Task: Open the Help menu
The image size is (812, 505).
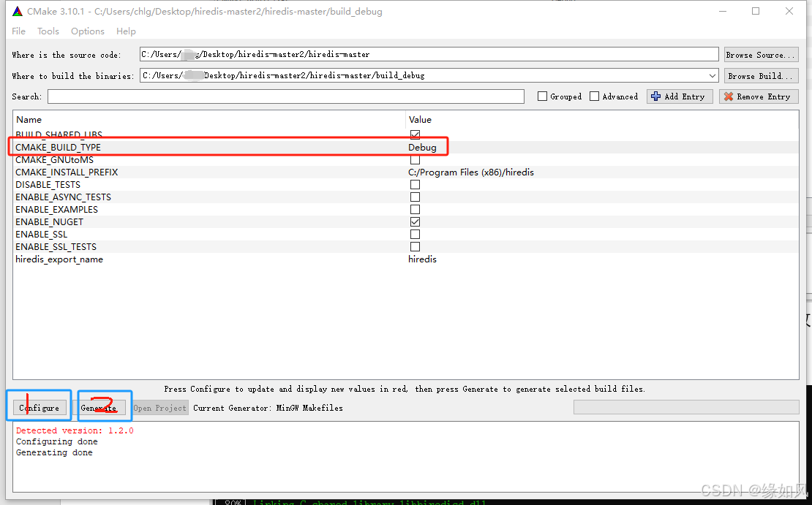Action: [126, 31]
